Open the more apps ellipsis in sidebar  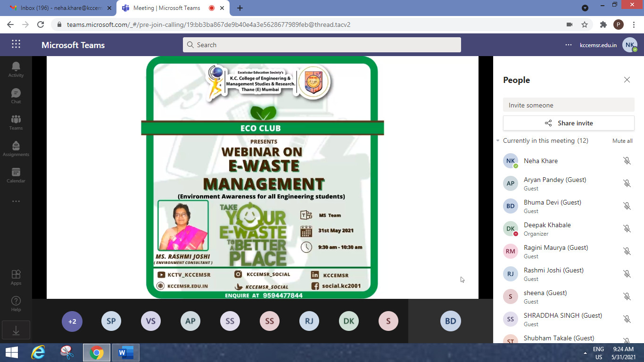point(16,201)
